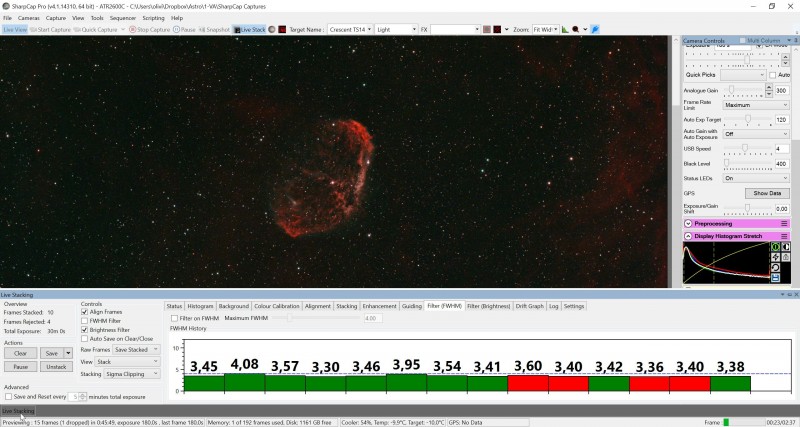The height and width of the screenshot is (427, 800).
Task: Click Quick Capture in the toolbar
Action: [x=95, y=30]
